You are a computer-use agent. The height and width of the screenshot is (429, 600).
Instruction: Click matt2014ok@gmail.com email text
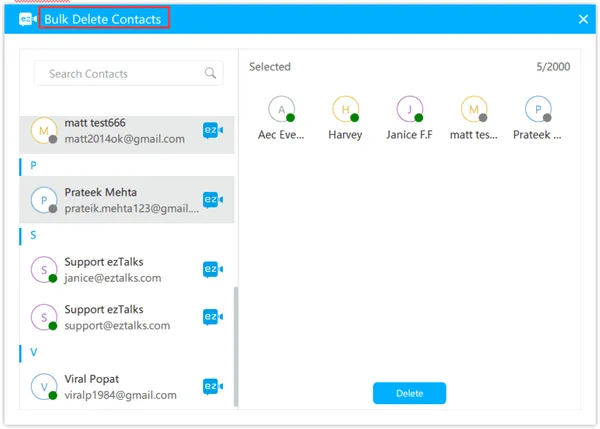[x=124, y=139]
